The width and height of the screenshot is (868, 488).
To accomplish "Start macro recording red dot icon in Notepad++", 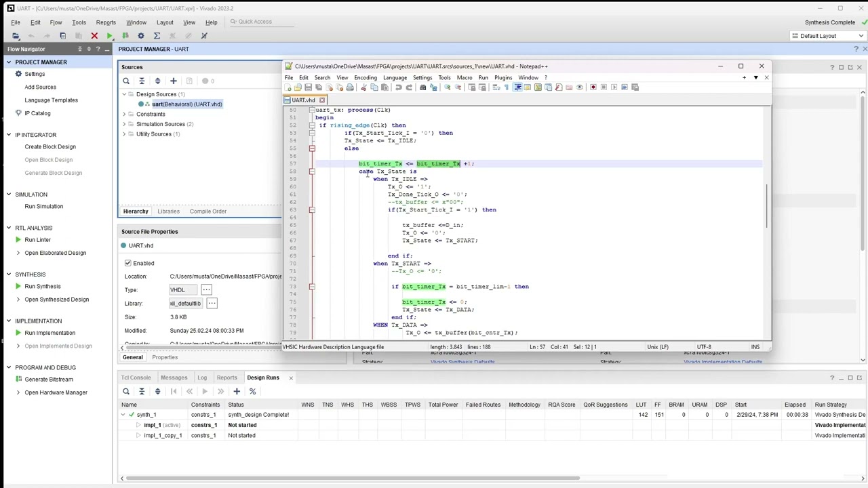I will point(593,87).
